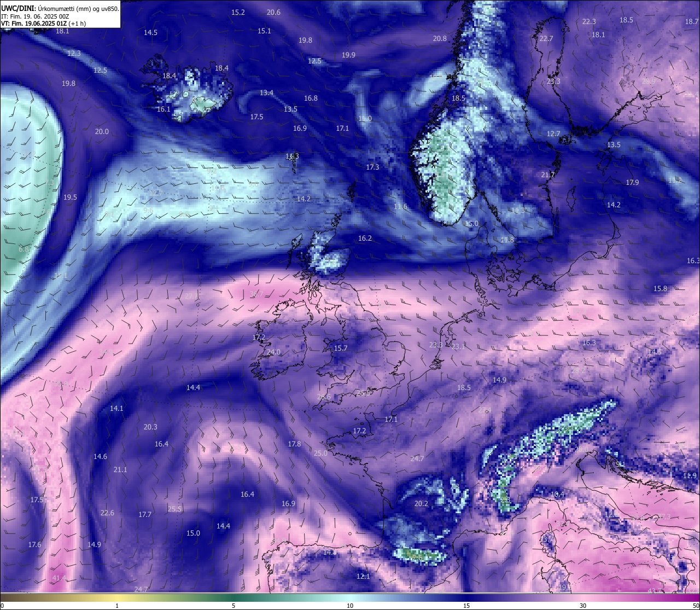700x610 pixels.
Task: Select the 20.3 value label
Action: (x=150, y=427)
